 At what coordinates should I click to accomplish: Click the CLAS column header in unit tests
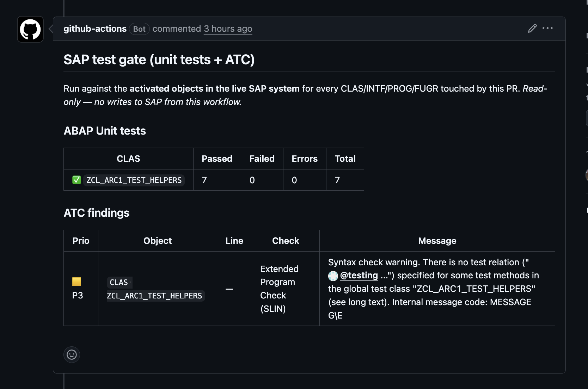tap(128, 159)
